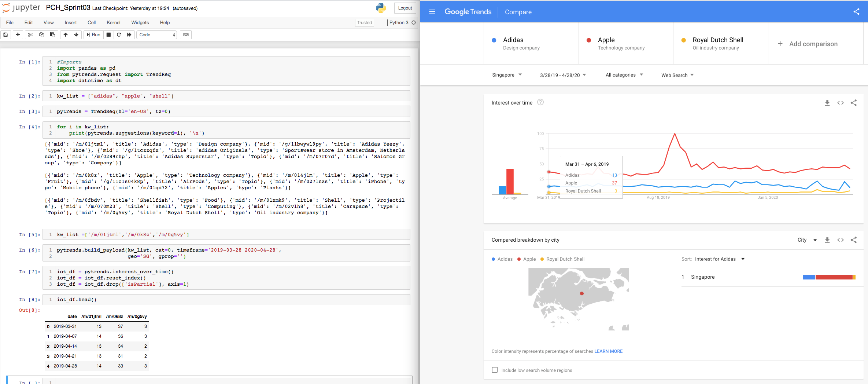Image resolution: width=868 pixels, height=384 pixels.
Task: Click into code cell In [2] kw_list
Action: tap(232, 96)
